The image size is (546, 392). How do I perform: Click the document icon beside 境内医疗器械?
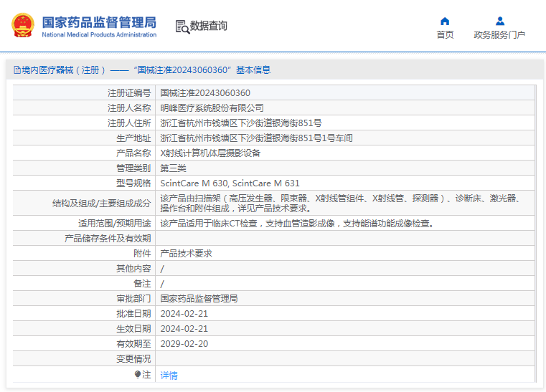[17, 70]
